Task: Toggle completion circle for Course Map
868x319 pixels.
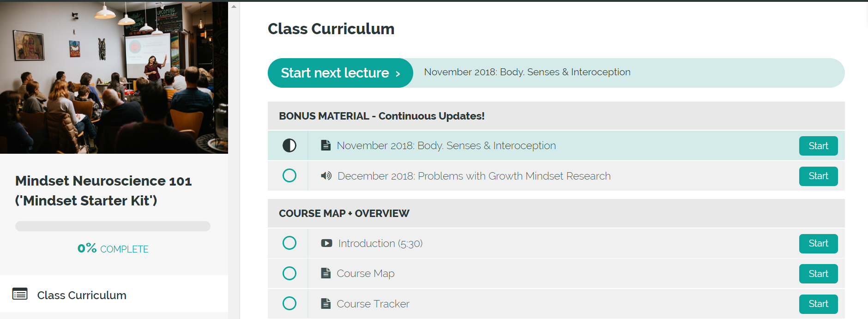Action: [x=289, y=273]
